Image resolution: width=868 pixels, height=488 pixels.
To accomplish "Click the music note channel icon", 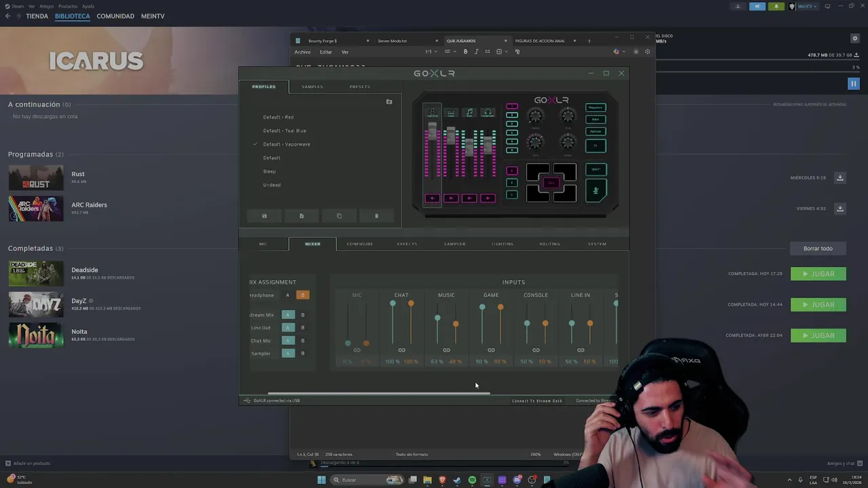I will click(x=469, y=113).
